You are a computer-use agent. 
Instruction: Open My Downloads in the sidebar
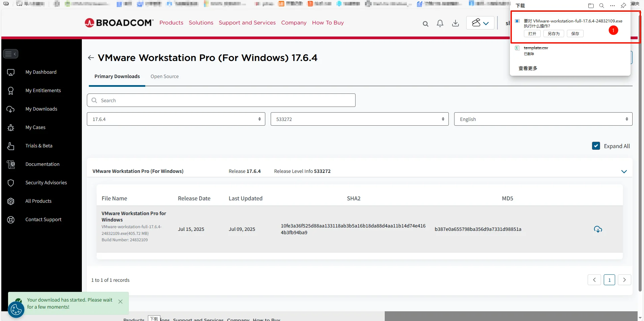point(41,109)
